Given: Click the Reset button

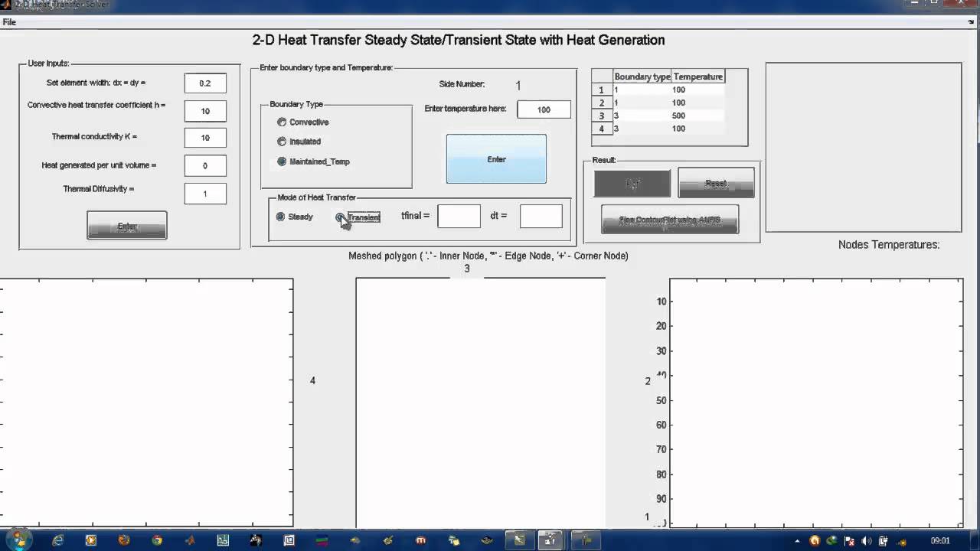Looking at the screenshot, I should 716,184.
